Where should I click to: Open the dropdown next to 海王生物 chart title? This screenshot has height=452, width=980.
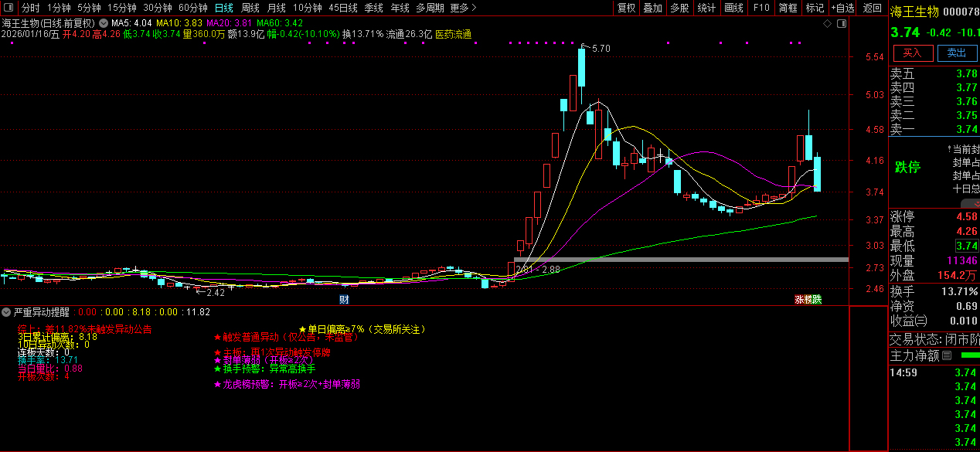[103, 24]
